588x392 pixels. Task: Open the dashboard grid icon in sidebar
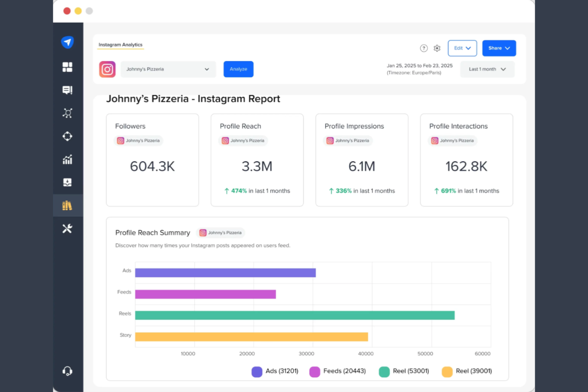point(68,67)
